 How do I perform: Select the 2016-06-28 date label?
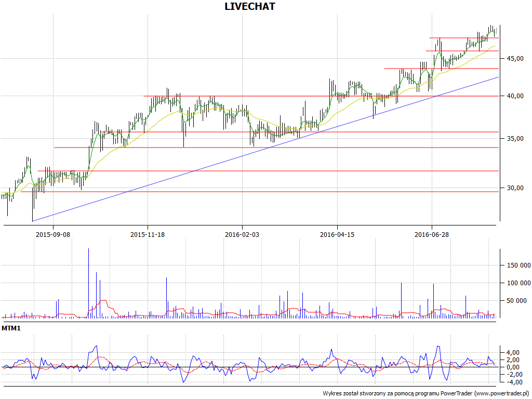pyautogui.click(x=432, y=234)
